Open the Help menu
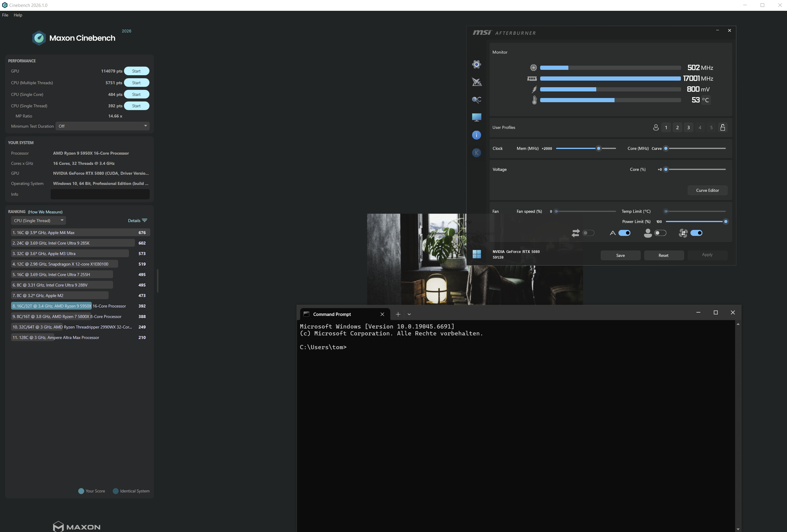Viewport: 787px width, 532px height. 18,15
